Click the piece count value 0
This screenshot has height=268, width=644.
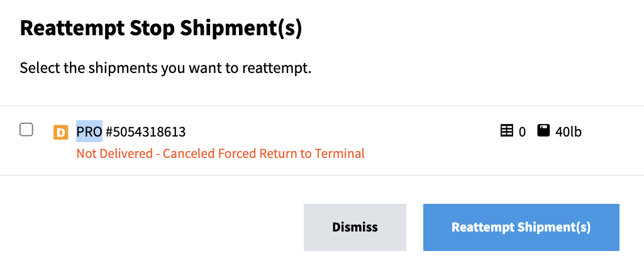[x=522, y=132]
